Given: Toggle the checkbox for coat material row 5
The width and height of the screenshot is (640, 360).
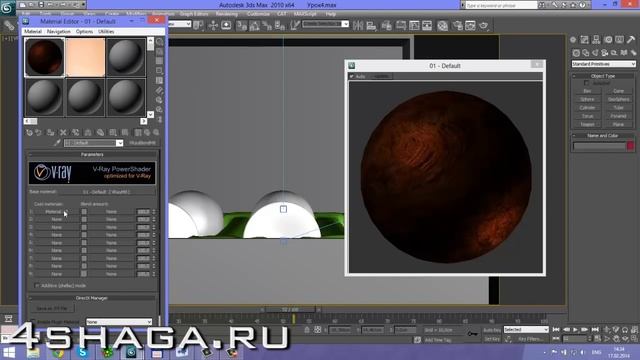Looking at the screenshot, I should [84, 243].
